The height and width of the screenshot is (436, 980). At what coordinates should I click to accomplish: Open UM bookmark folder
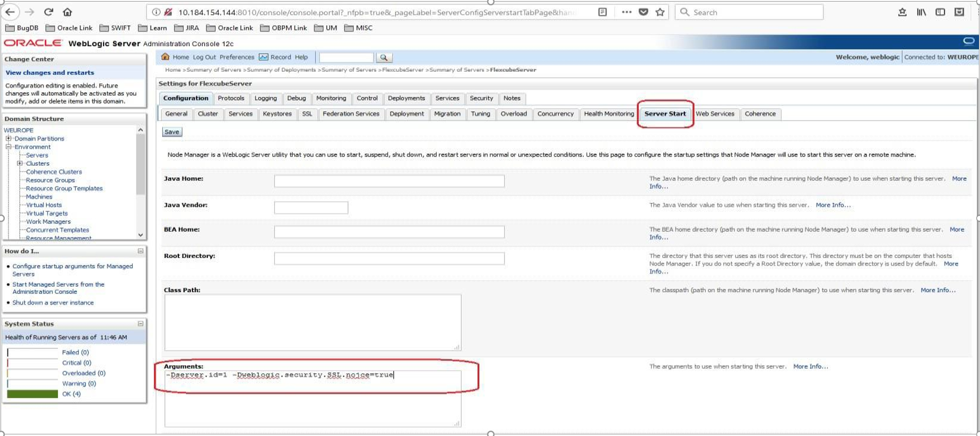tap(325, 28)
